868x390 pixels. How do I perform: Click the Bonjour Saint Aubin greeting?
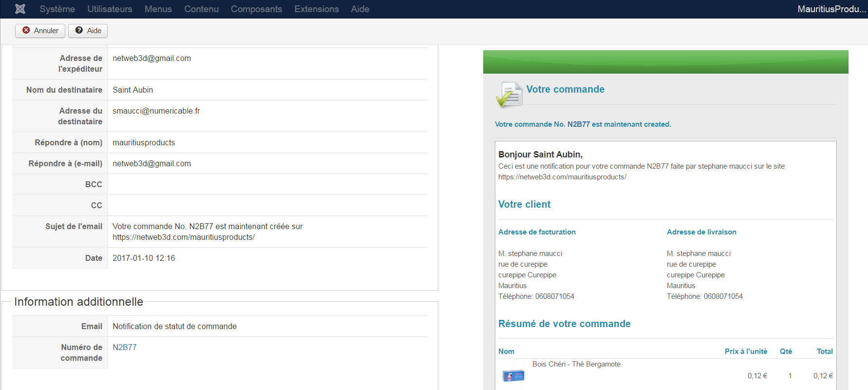(x=541, y=155)
